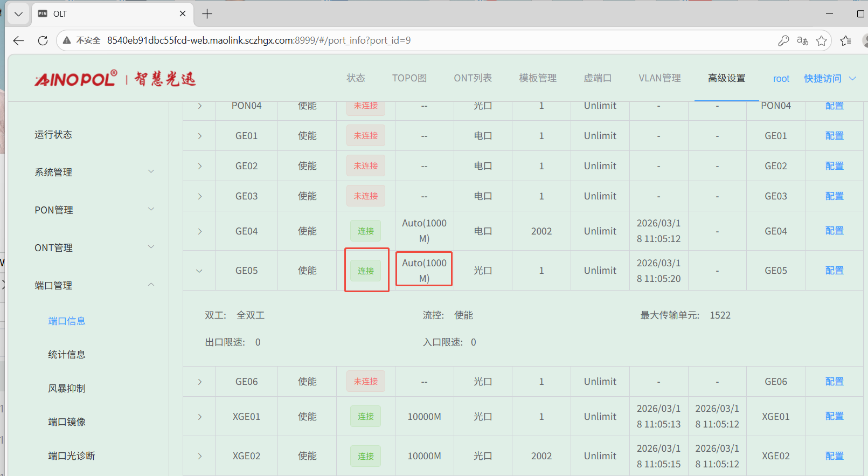Collapse the expanded GE05 row
Image resolution: width=868 pixels, height=476 pixels.
(199, 271)
